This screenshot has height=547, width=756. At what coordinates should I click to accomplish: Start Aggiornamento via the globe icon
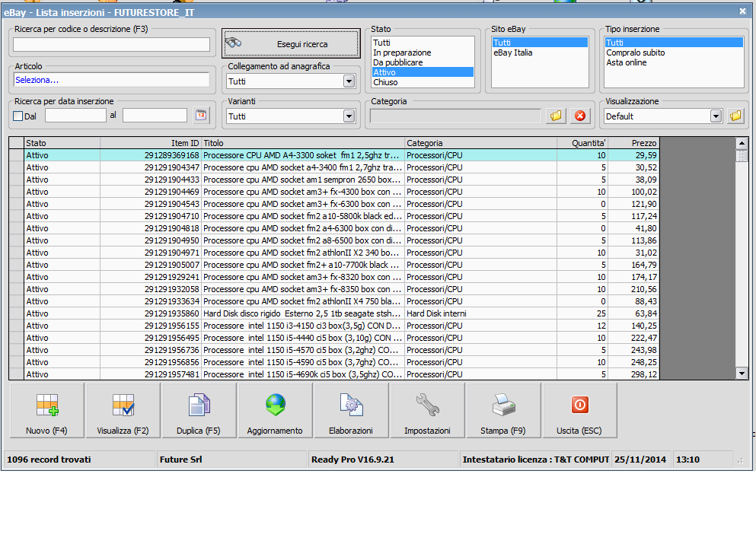[x=276, y=411]
